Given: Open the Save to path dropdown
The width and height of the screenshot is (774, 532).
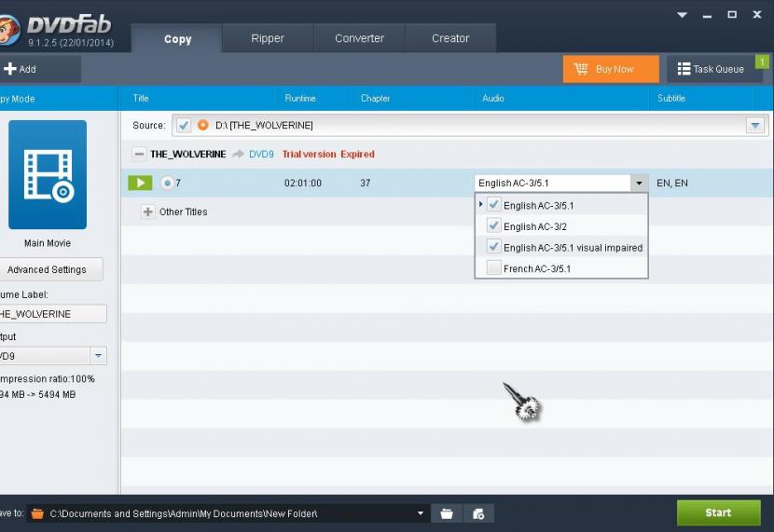Looking at the screenshot, I should pos(420,513).
